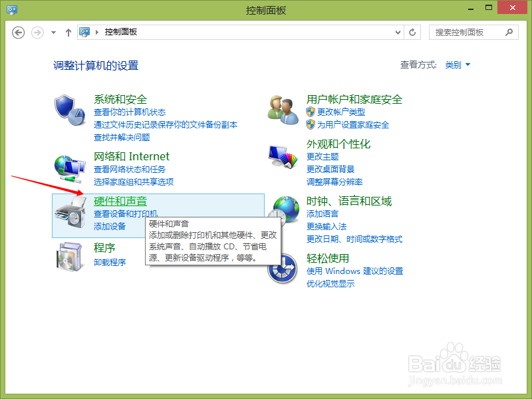Screen dimensions: 532x399
Task: Expand the address bar history dropdown
Action: [398, 32]
